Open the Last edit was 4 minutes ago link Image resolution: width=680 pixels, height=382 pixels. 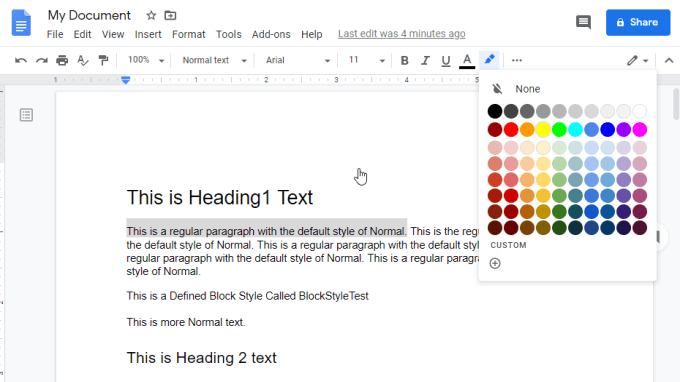pos(402,34)
